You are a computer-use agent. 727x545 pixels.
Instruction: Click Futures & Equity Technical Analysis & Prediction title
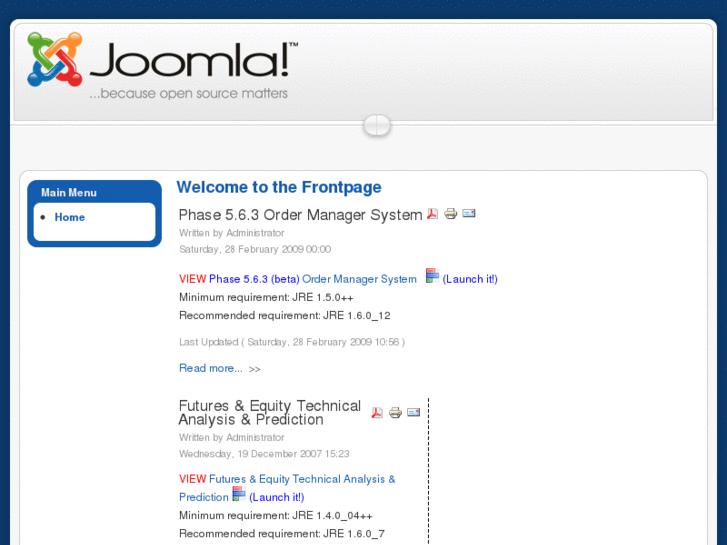pos(270,412)
